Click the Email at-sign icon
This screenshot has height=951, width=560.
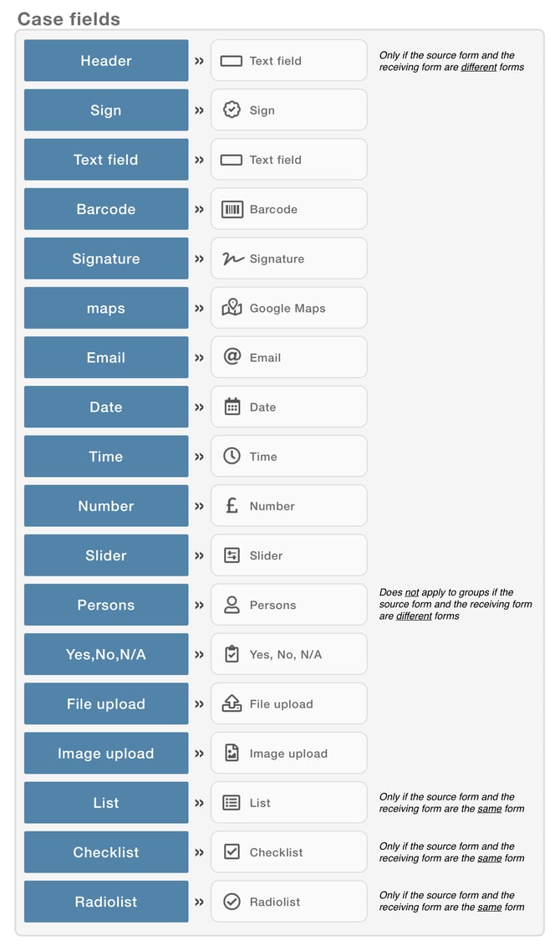pyautogui.click(x=232, y=356)
